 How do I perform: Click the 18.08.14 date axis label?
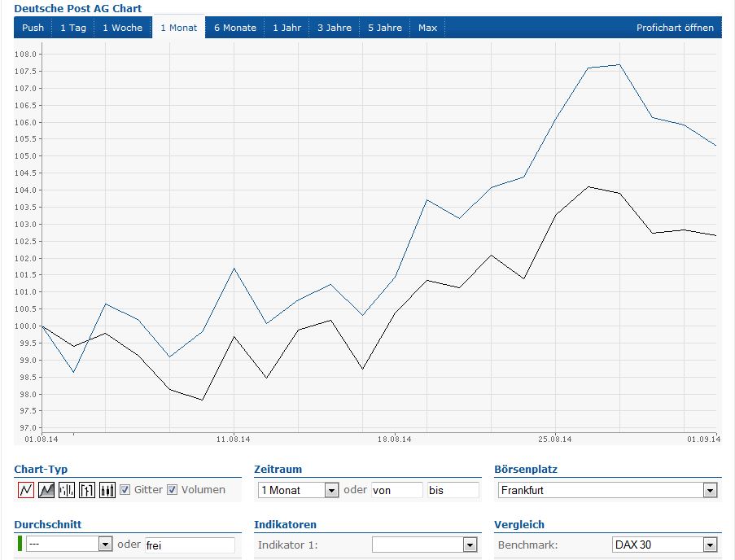[395, 439]
